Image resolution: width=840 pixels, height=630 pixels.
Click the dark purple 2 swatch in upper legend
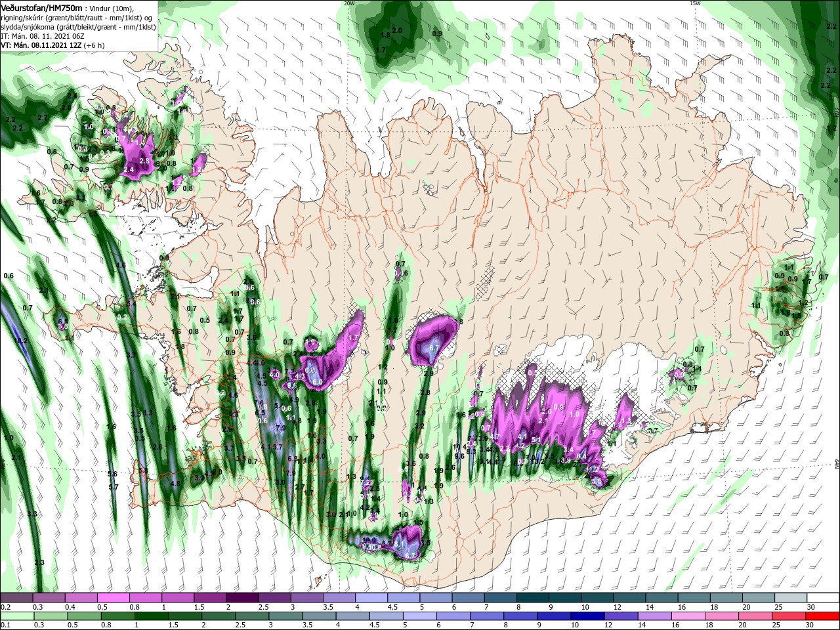tap(242, 598)
